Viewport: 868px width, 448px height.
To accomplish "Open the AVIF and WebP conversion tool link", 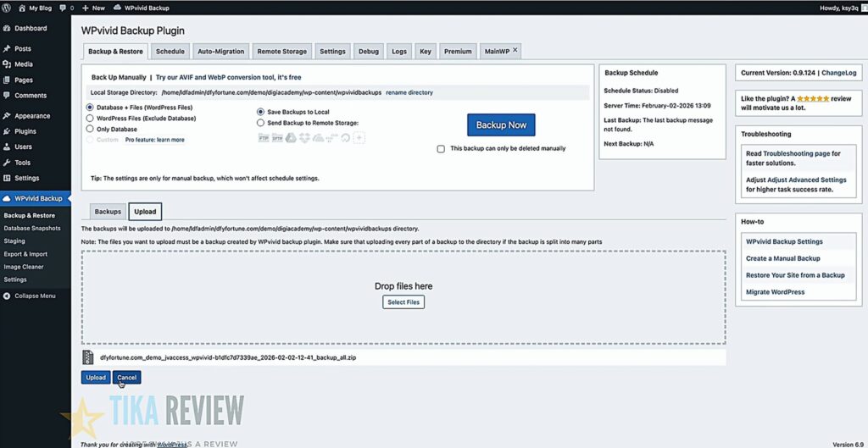I will pyautogui.click(x=229, y=77).
